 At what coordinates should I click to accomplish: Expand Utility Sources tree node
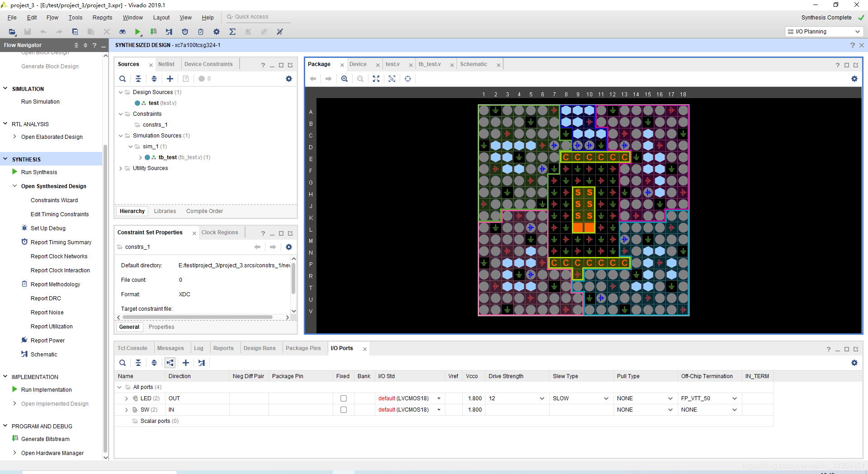(x=121, y=168)
